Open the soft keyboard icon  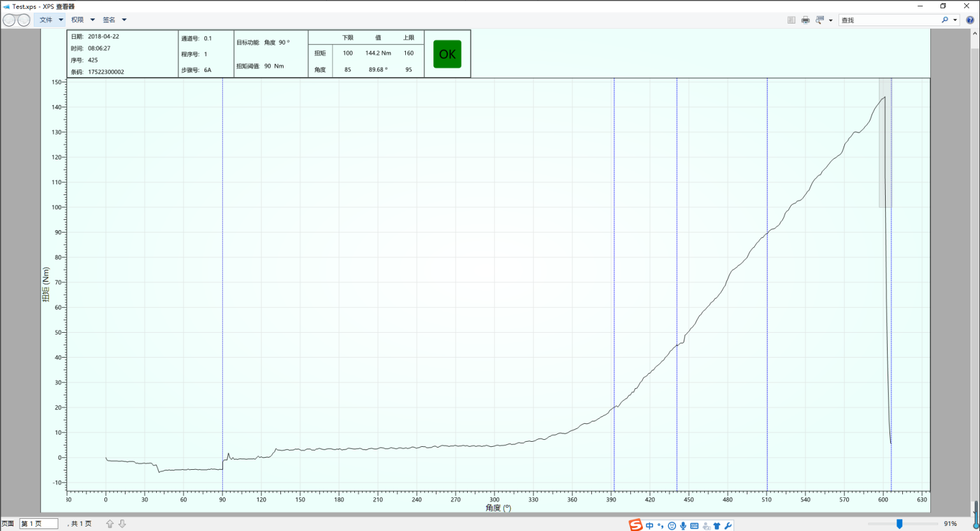click(695, 526)
